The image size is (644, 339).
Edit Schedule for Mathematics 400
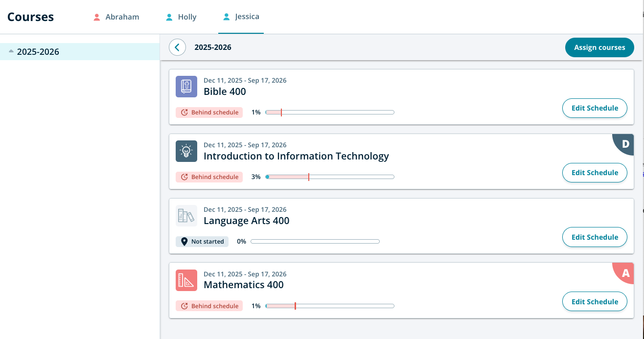(x=595, y=302)
